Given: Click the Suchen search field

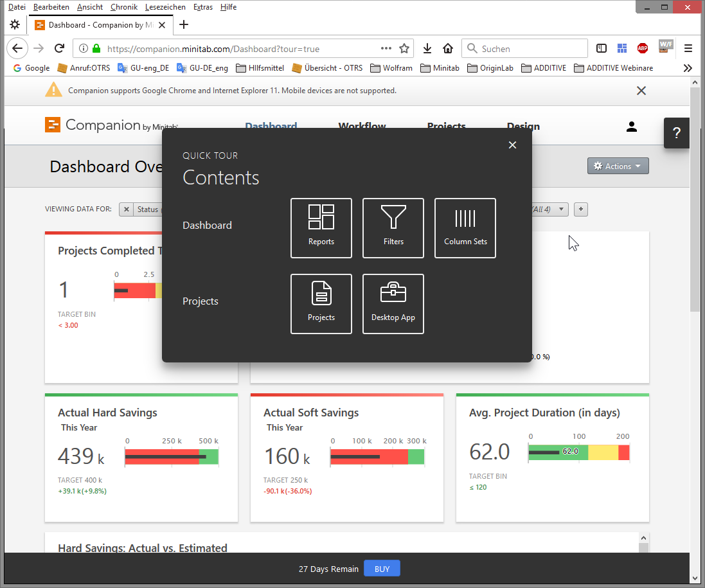Looking at the screenshot, I should point(524,49).
